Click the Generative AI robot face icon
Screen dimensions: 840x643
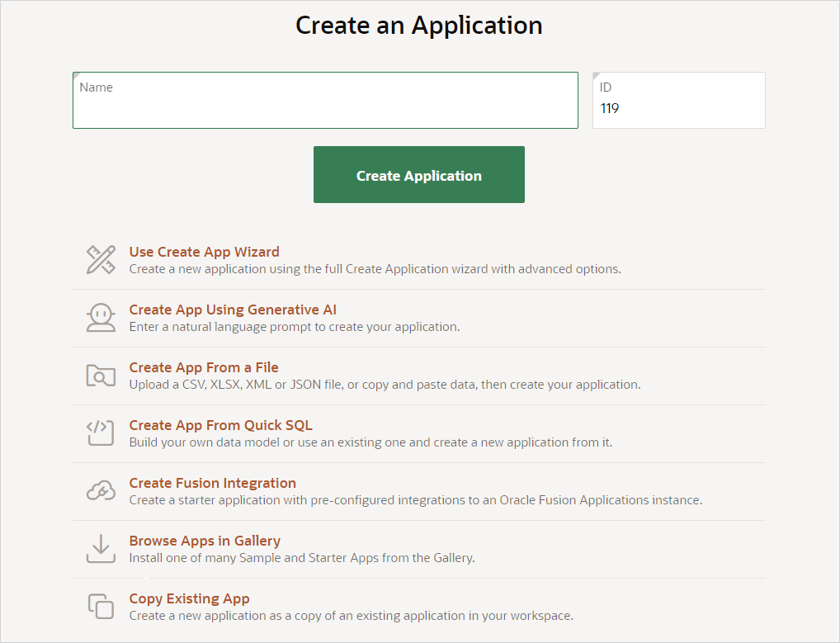coord(101,318)
